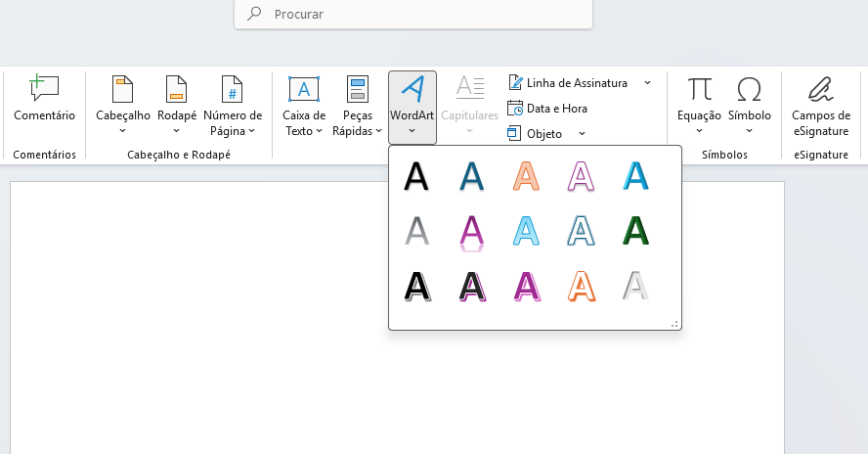Choose the solid purple 3D WordArt style
This screenshot has width=868, height=454.
coord(526,286)
